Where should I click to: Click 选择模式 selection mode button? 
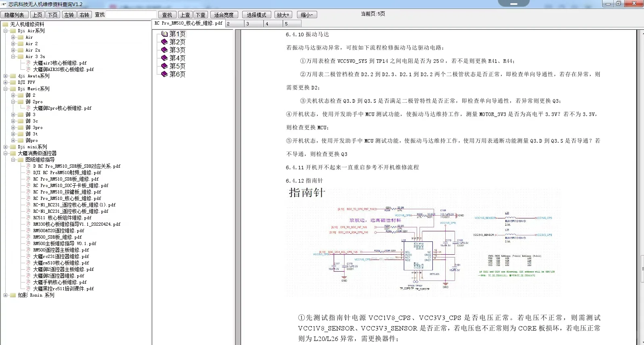point(256,15)
